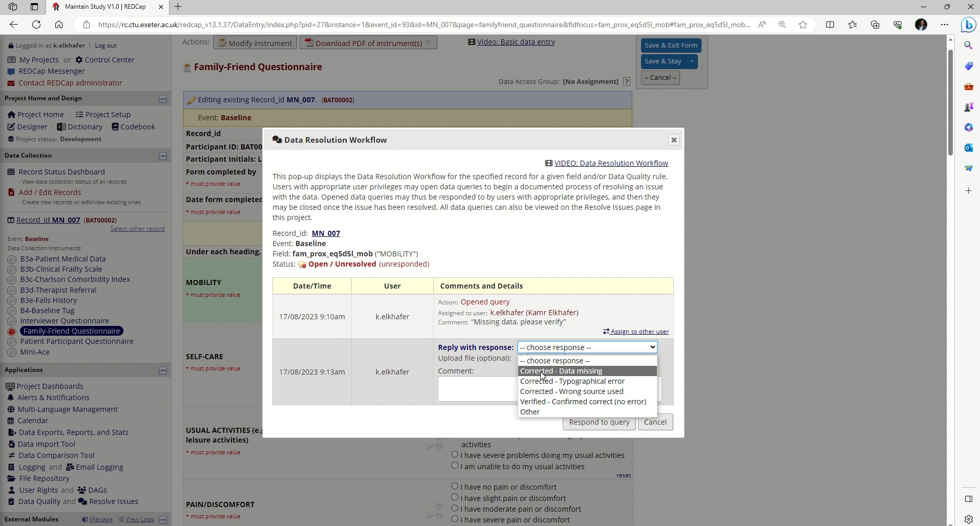Select 'I have moderate pain or discomfort'

[x=455, y=508]
